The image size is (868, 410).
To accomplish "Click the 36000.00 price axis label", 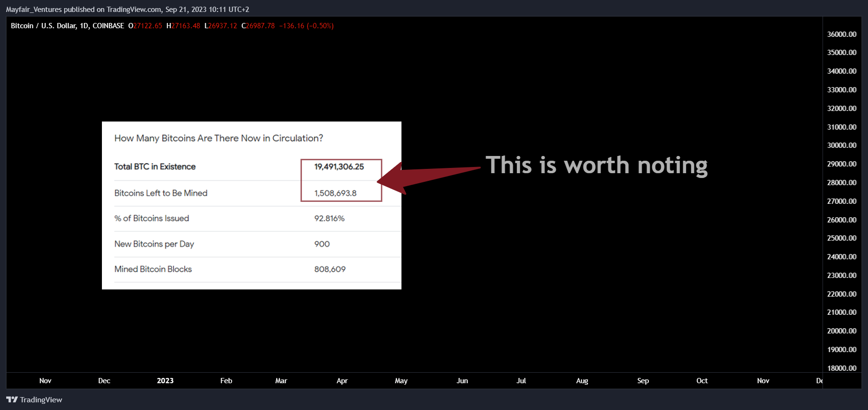I will pyautogui.click(x=842, y=34).
